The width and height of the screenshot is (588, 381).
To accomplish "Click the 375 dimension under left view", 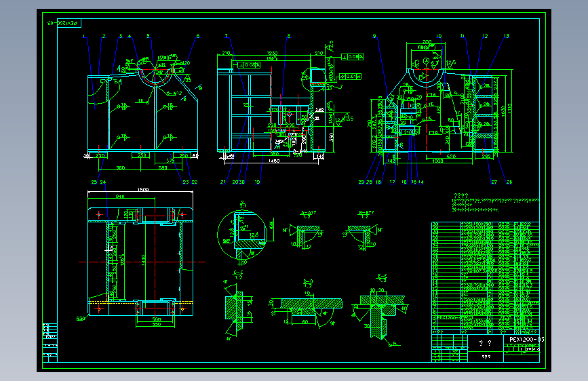I will 170,161.
